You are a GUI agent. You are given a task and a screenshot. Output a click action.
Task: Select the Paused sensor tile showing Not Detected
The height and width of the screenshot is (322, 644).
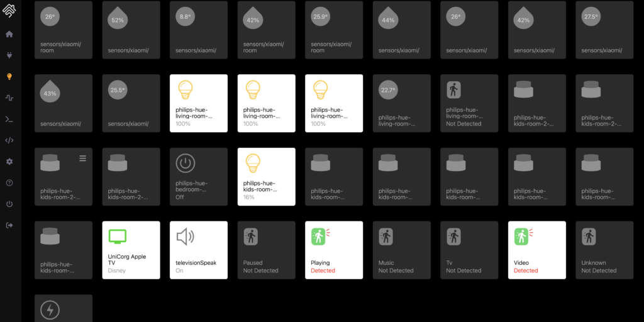[266, 250]
